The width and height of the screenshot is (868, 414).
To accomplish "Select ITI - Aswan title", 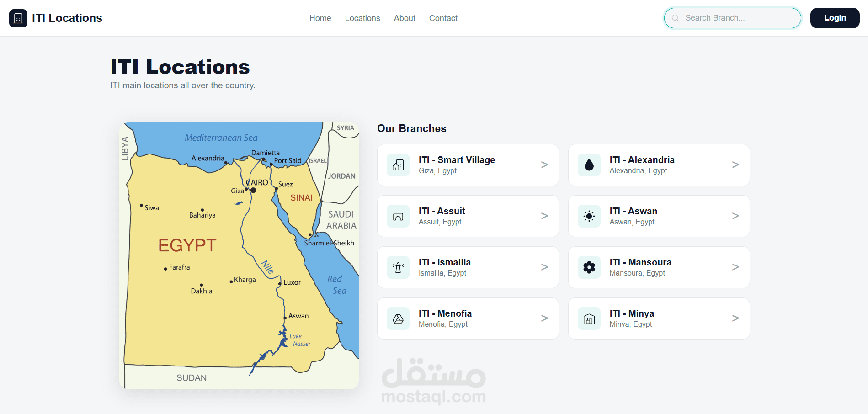I will pos(633,211).
